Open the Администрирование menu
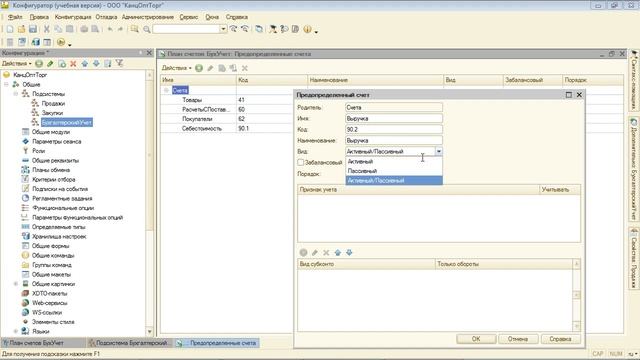 pyautogui.click(x=148, y=17)
